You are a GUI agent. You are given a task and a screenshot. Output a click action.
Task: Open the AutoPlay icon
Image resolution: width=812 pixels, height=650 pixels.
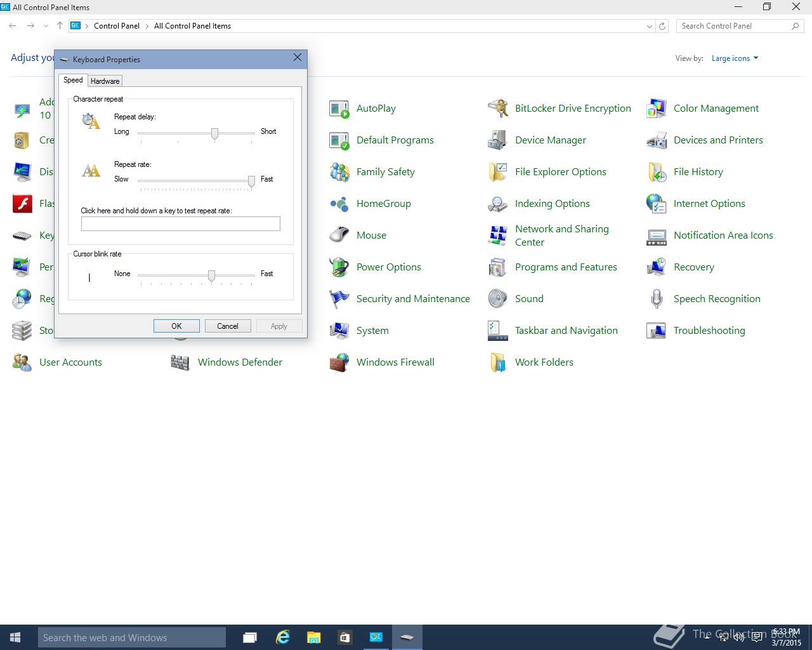339,109
